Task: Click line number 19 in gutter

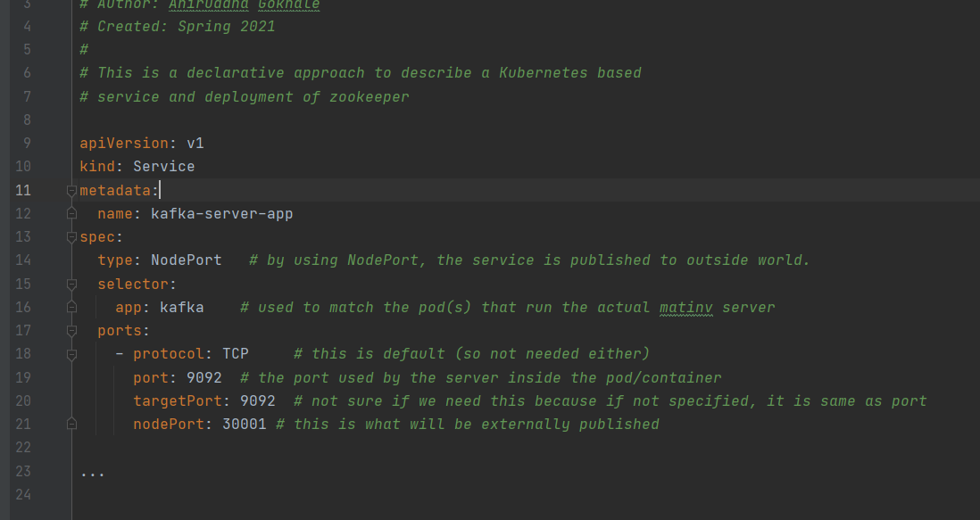Action: [x=23, y=377]
